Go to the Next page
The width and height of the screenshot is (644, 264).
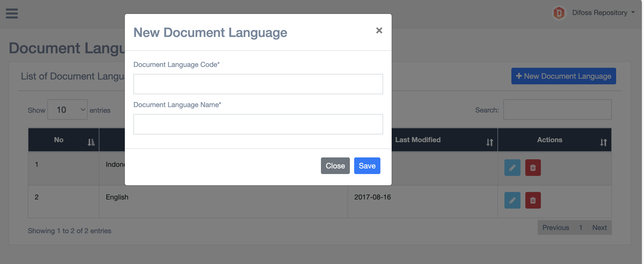tap(599, 228)
